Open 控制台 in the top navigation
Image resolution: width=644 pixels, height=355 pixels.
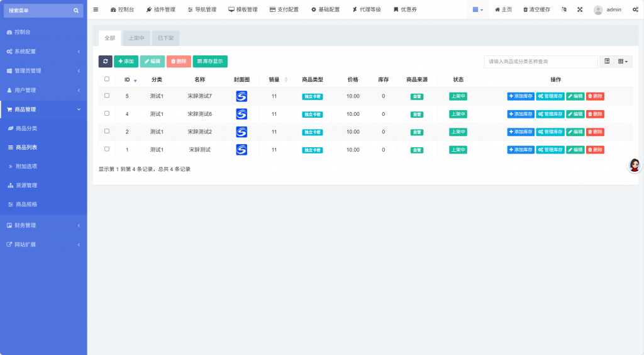(x=122, y=9)
